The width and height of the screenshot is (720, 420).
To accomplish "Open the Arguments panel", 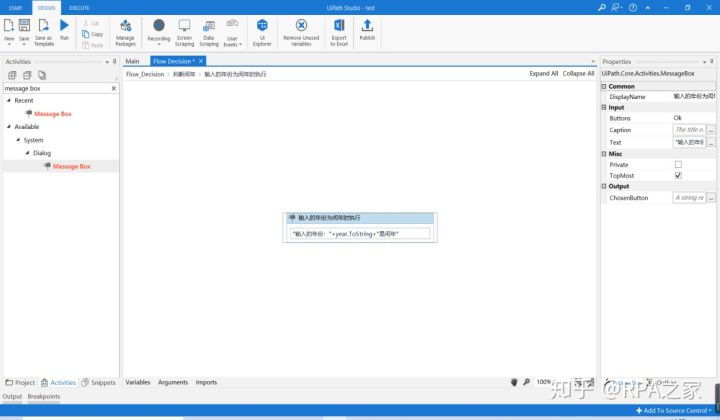I will click(173, 382).
